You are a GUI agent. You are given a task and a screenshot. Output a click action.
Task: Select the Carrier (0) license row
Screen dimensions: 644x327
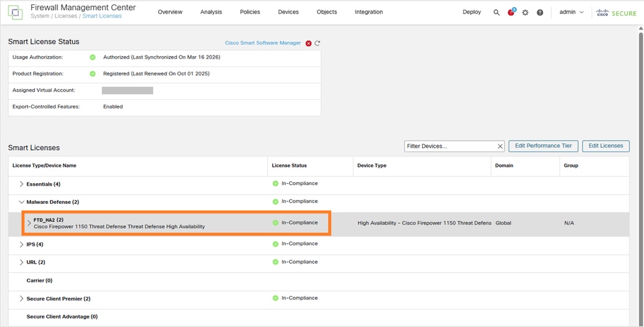click(x=319, y=281)
